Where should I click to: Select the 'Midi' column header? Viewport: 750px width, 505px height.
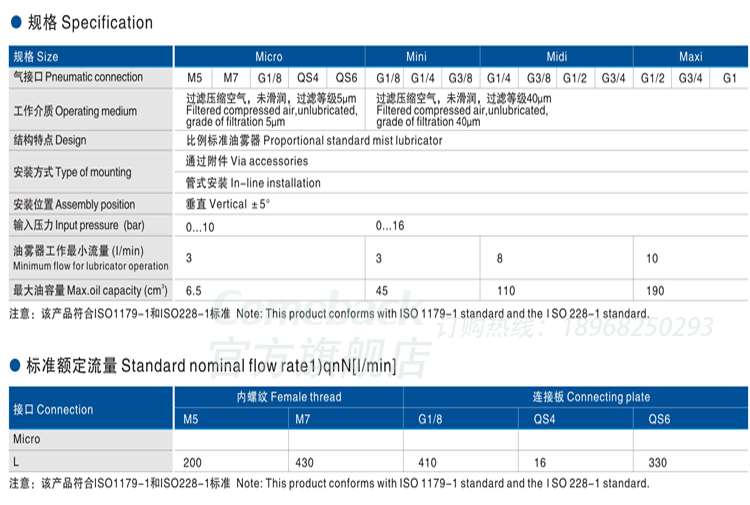pyautogui.click(x=557, y=56)
